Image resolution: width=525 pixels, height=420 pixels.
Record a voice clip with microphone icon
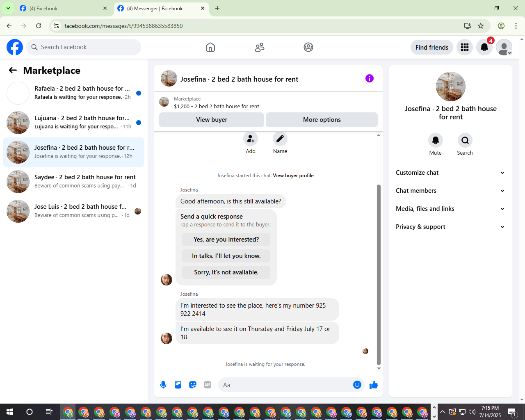(163, 385)
